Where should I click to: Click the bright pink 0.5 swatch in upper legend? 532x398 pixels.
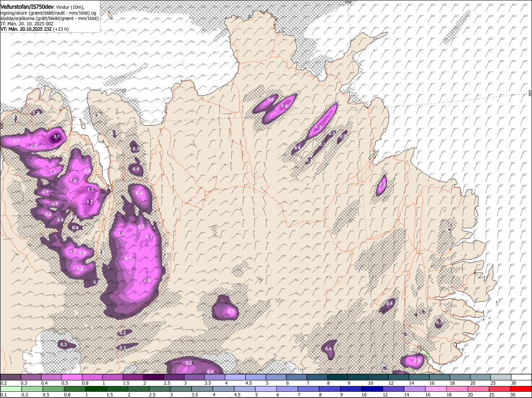[x=71, y=377]
